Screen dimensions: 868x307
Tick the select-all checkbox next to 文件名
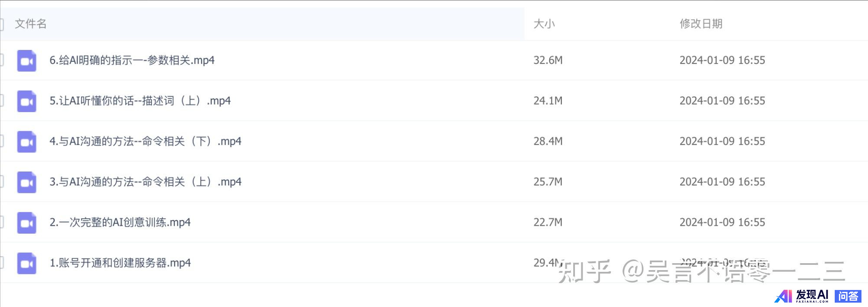click(2, 24)
